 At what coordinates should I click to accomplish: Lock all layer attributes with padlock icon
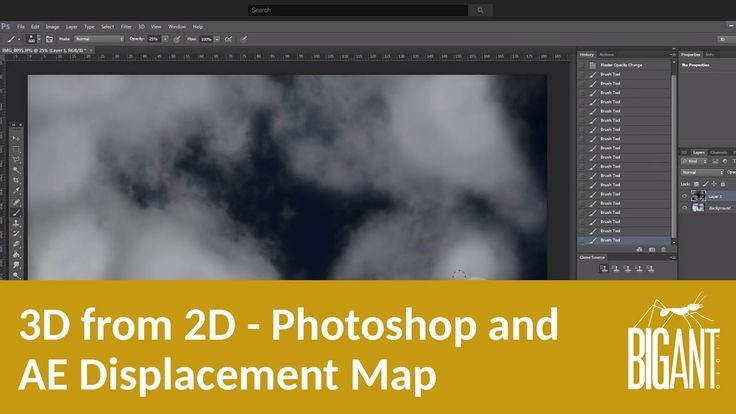(723, 184)
